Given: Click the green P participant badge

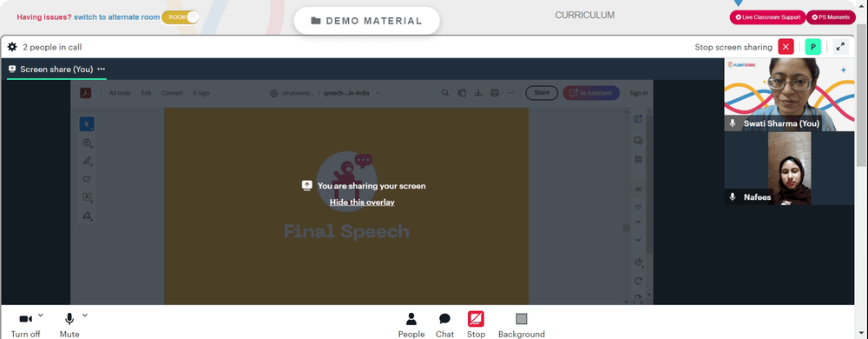Looking at the screenshot, I should (x=812, y=47).
